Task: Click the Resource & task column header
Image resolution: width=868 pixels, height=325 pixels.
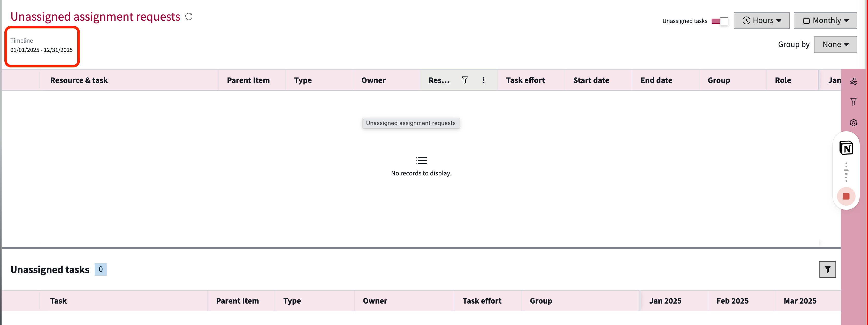Action: pos(79,81)
